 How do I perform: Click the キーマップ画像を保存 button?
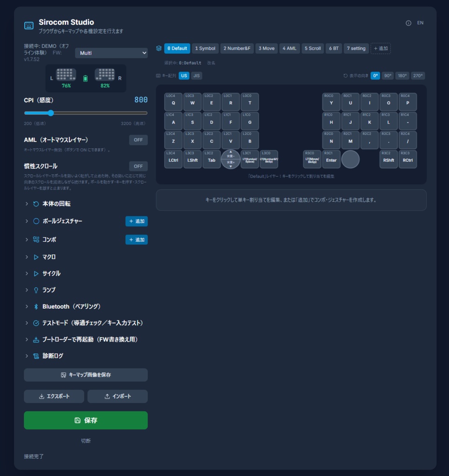coord(86,375)
